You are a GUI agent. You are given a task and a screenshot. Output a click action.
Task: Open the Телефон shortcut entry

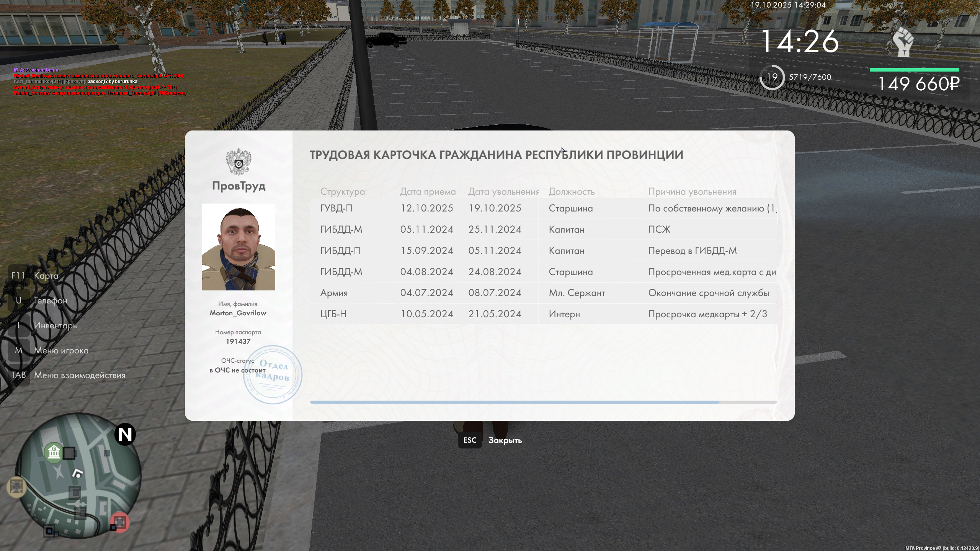pos(50,300)
